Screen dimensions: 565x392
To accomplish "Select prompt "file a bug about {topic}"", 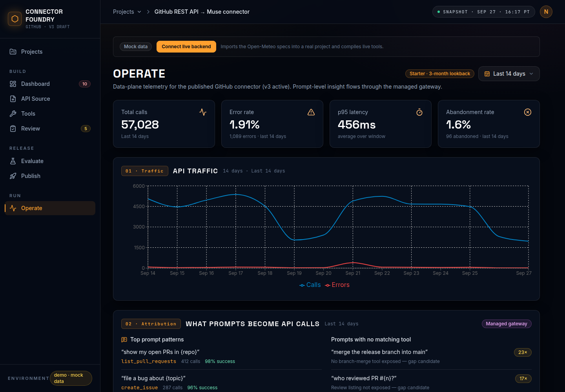I will [x=153, y=378].
